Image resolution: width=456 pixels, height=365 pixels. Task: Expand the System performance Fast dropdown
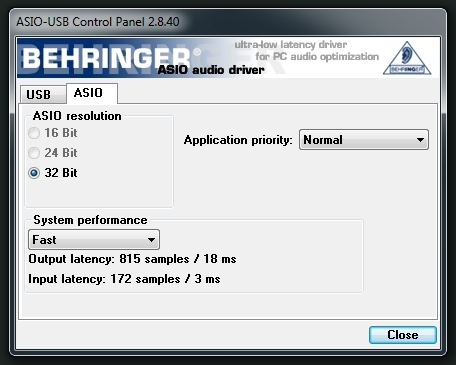click(94, 240)
